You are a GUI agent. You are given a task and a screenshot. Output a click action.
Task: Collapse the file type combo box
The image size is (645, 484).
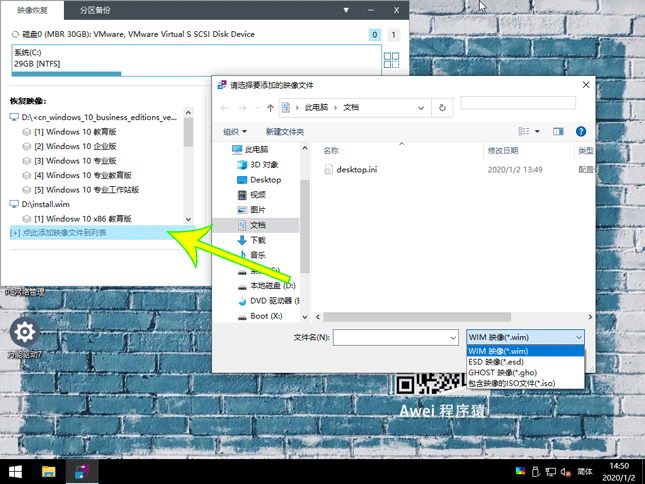pos(579,337)
